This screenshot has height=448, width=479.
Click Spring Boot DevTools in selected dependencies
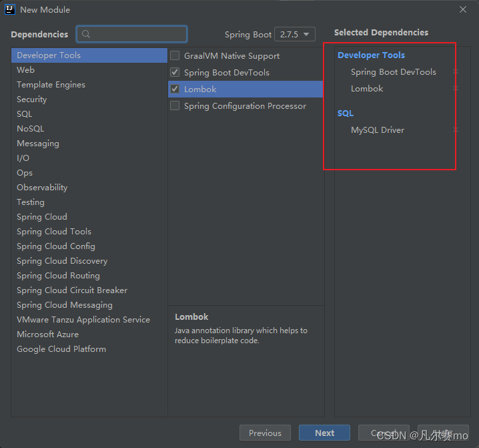394,72
